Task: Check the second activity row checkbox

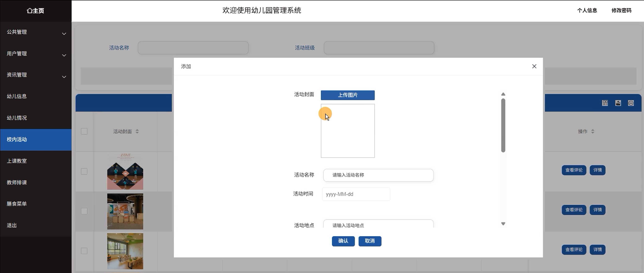Action: [84, 211]
